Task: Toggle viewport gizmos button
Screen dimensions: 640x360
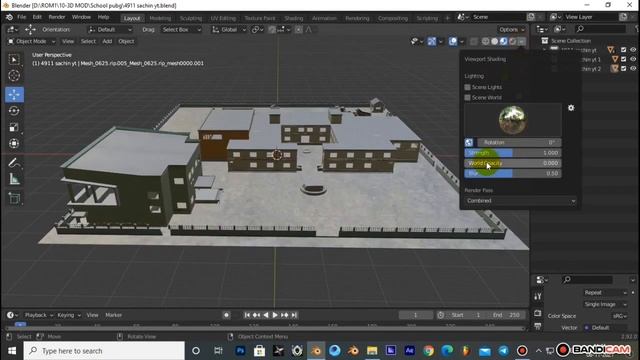Action: click(431, 41)
